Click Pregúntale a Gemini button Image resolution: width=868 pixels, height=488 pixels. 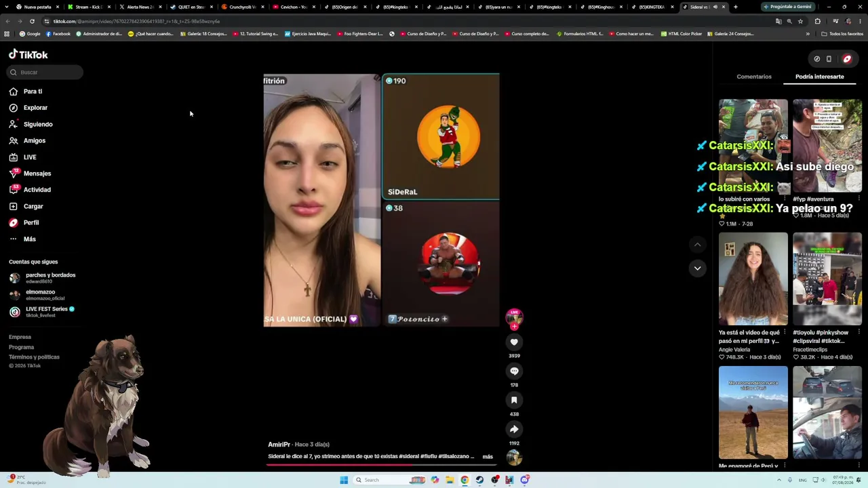787,7
